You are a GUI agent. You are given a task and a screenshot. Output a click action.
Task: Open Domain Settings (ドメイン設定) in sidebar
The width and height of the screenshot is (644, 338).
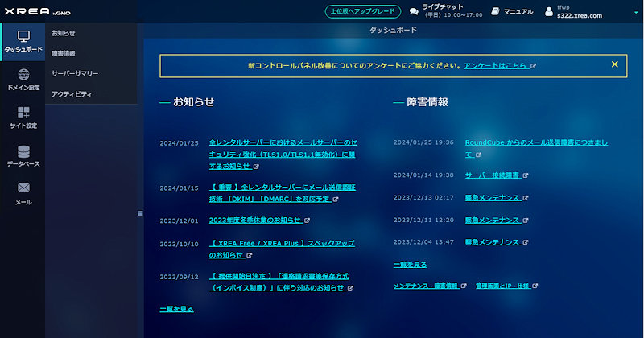click(23, 80)
